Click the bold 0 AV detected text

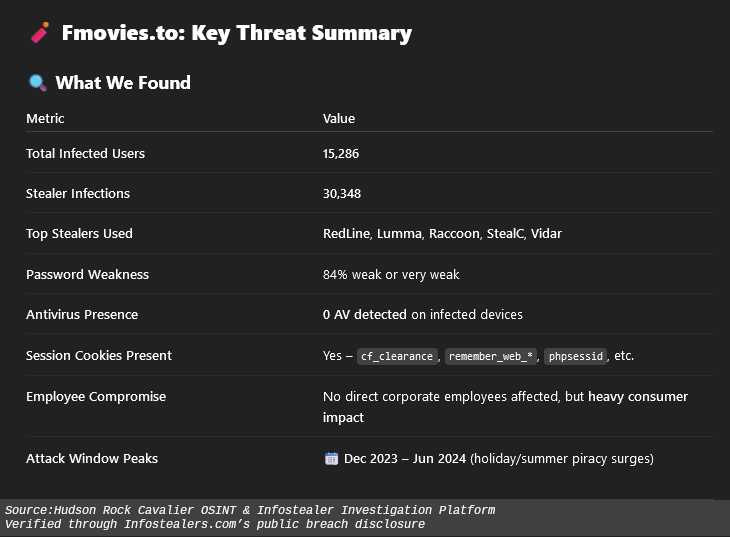pyautogui.click(x=364, y=314)
